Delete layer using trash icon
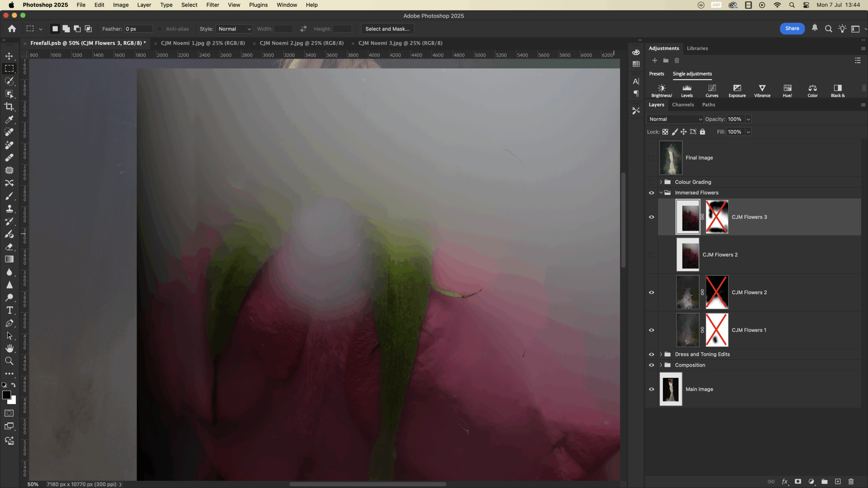The width and height of the screenshot is (868, 488). pyautogui.click(x=851, y=482)
